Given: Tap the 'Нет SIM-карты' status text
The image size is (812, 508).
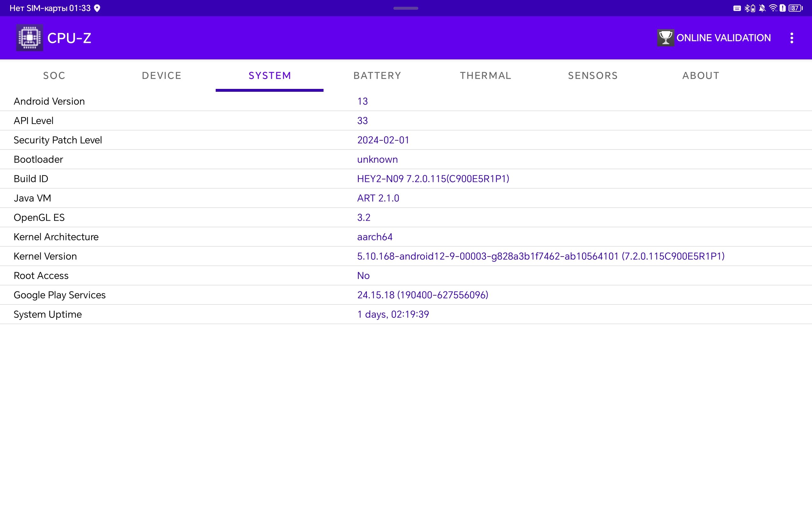Looking at the screenshot, I should (39, 8).
